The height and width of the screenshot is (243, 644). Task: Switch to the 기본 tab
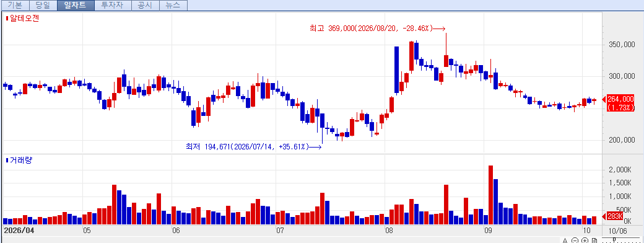click(x=15, y=6)
